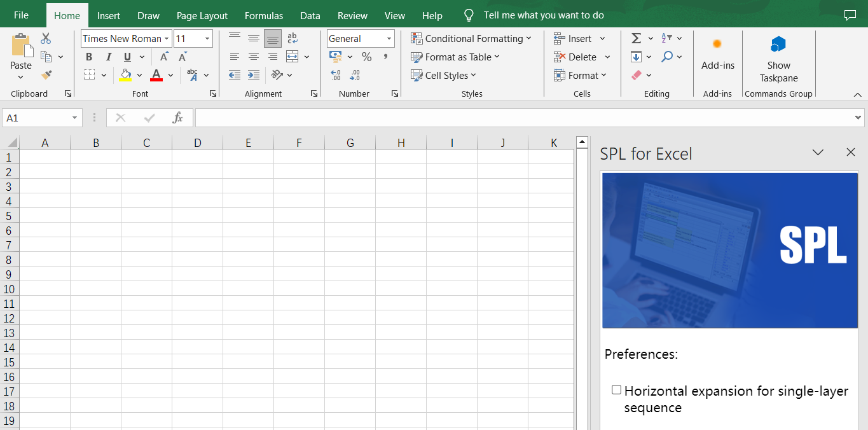Enable Horizontal expansion for single-layer sequence
Image resolution: width=868 pixels, height=430 pixels.
pos(616,390)
